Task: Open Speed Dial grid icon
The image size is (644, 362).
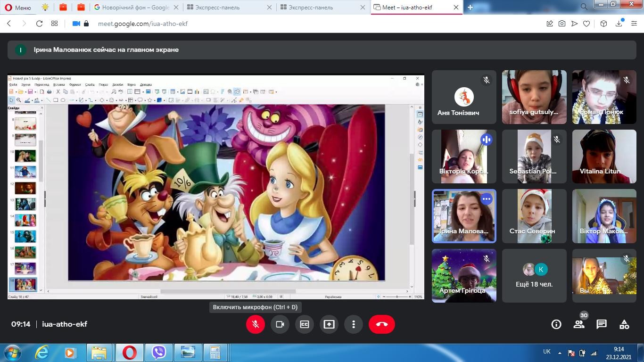Action: pyautogui.click(x=55, y=24)
